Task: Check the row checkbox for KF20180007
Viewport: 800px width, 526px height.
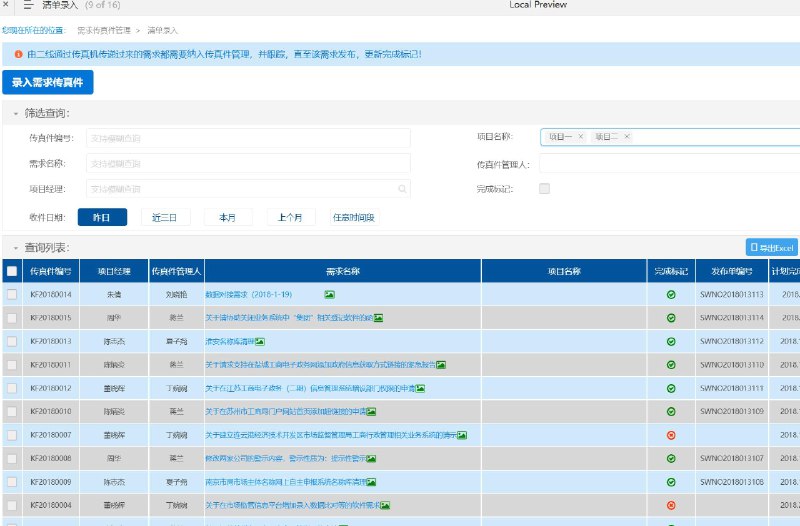Action: [12, 435]
